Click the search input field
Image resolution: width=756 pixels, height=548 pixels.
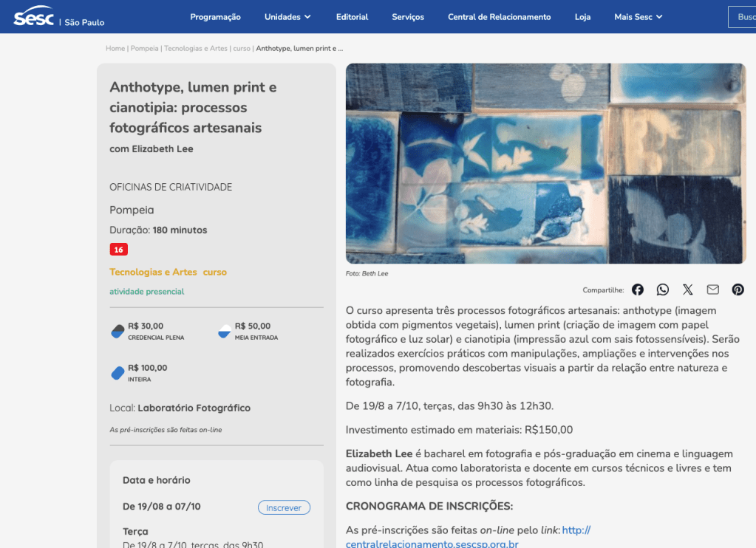click(x=741, y=17)
